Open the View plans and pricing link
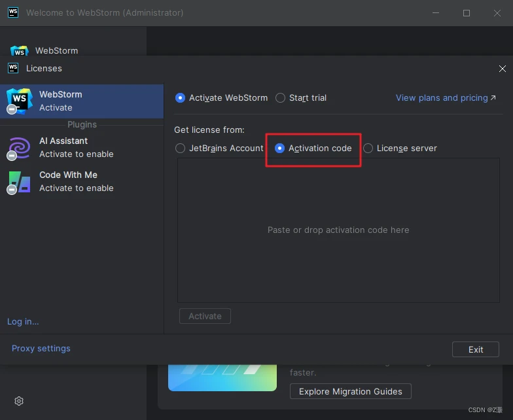Viewport: 513px width, 420px height. click(445, 98)
